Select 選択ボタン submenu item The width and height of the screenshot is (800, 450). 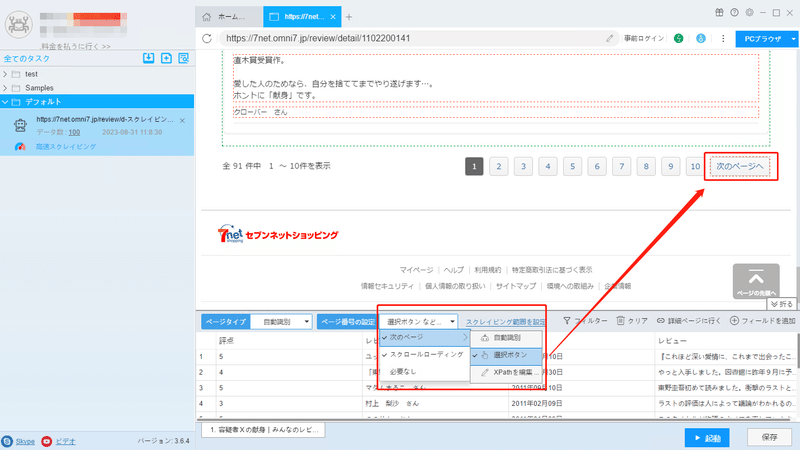(x=506, y=355)
